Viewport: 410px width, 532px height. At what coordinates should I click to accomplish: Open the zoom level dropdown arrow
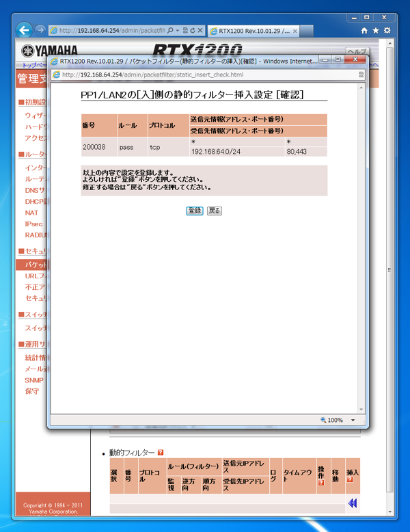point(353,420)
